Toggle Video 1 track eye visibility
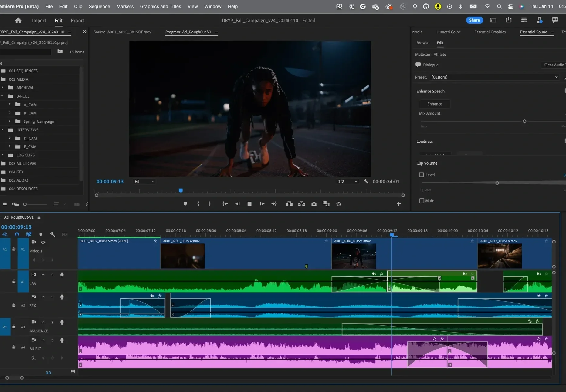Viewport: 566px width, 392px height. [43, 242]
